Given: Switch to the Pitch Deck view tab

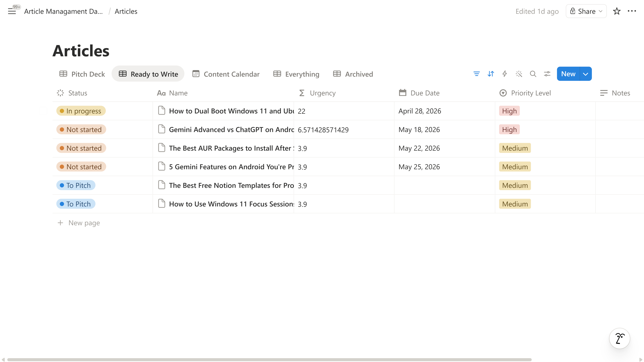Looking at the screenshot, I should point(82,74).
